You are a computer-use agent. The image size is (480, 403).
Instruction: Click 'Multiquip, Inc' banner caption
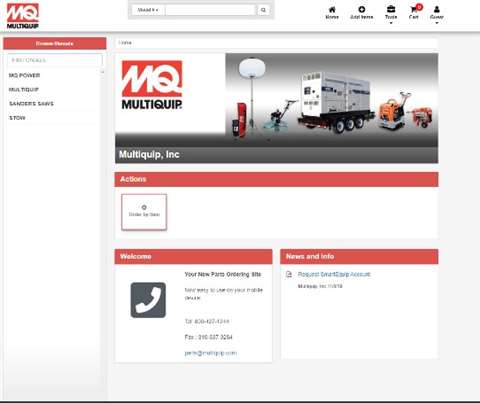pyautogui.click(x=149, y=154)
